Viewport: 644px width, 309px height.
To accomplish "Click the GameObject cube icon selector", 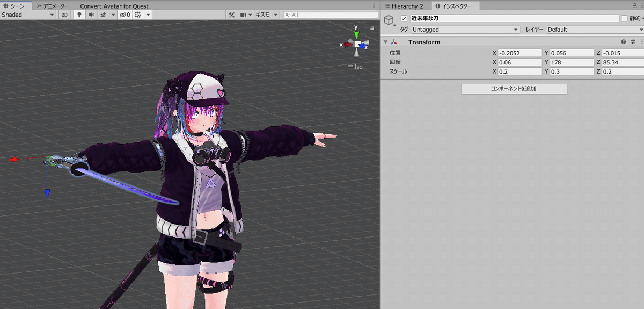I will (389, 20).
